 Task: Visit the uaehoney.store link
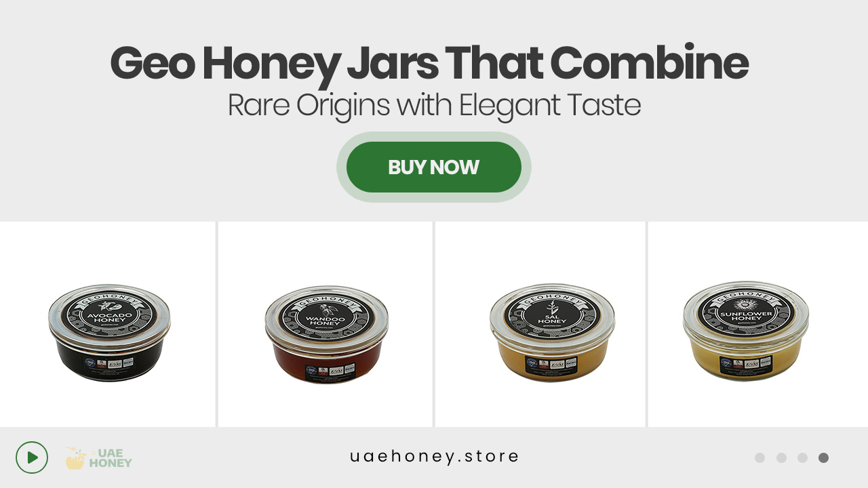click(x=434, y=456)
